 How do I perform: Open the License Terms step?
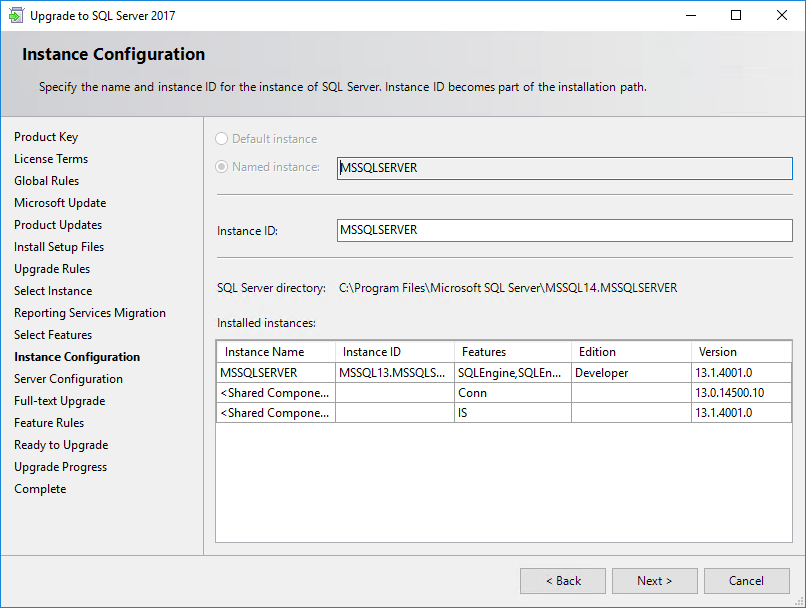[51, 159]
